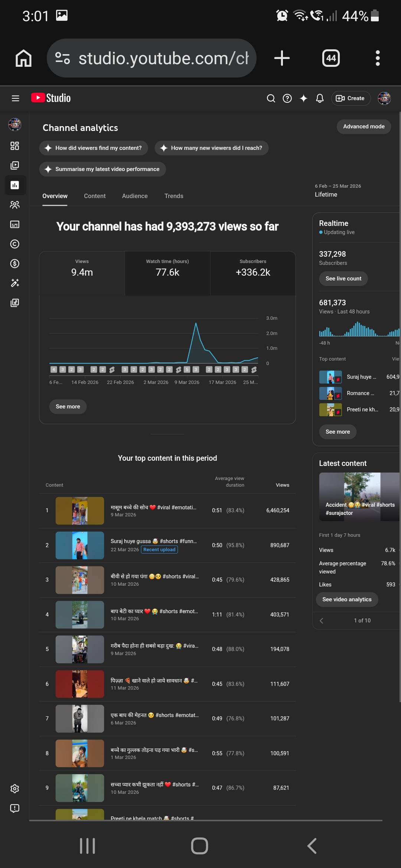
Task: Click the Create button
Action: pos(351,98)
